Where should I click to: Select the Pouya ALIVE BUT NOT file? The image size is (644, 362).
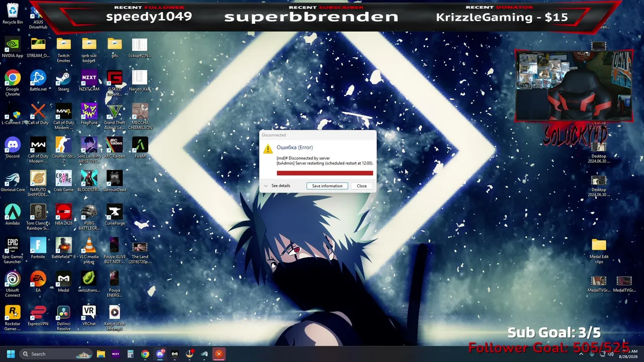[x=114, y=251]
